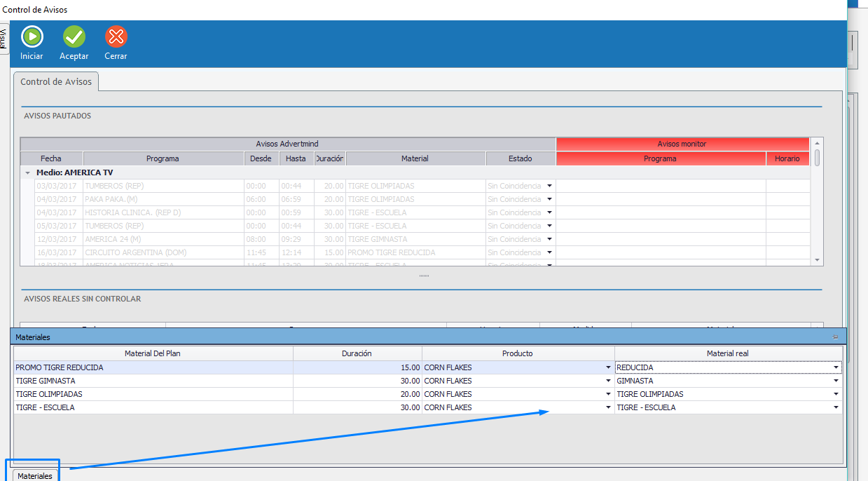Click the CIRCUITO ARGENTINA (DOM) cell
Viewport: 868px width, 481px height.
coord(163,252)
